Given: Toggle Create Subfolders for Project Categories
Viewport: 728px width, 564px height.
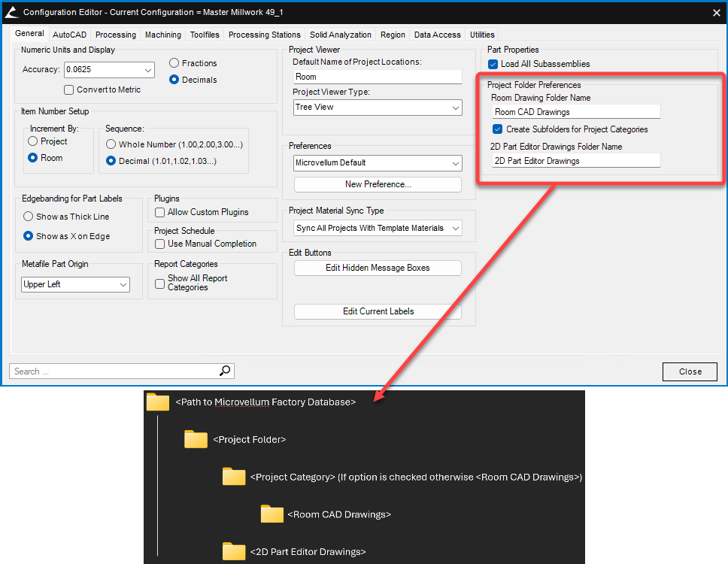Looking at the screenshot, I should [497, 129].
